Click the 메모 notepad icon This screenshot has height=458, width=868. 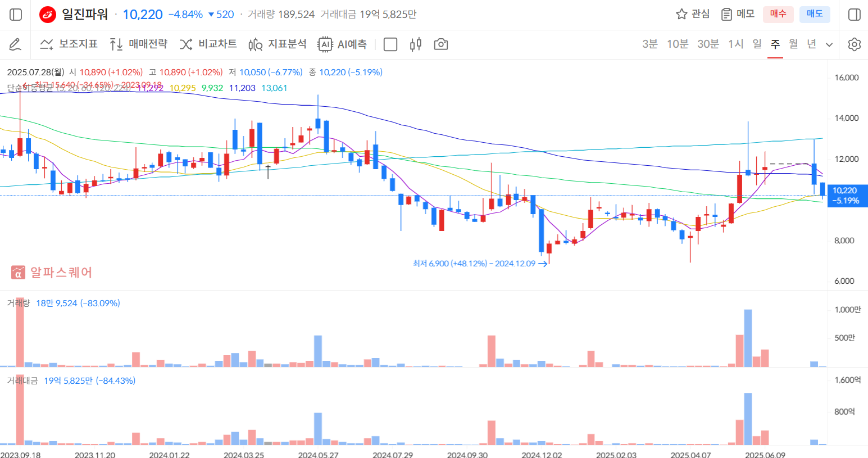pos(726,14)
